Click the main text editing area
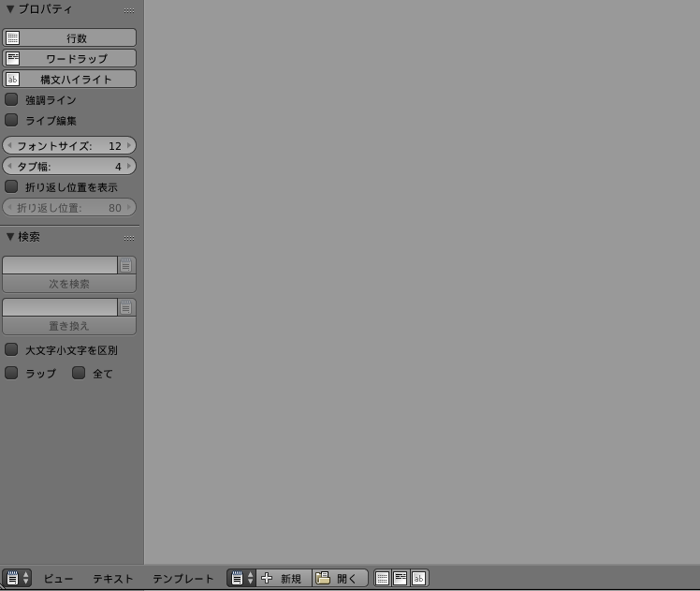This screenshot has width=700, height=591. click(x=422, y=281)
